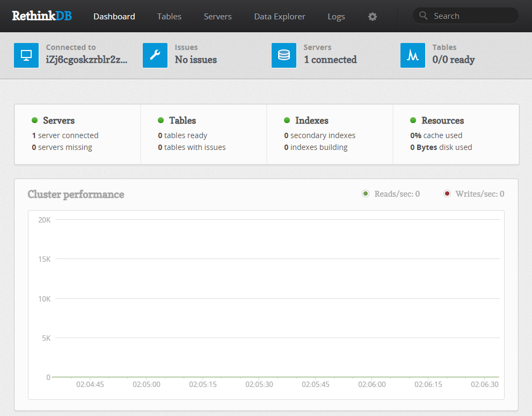Open the Dashboard tab

(114, 17)
